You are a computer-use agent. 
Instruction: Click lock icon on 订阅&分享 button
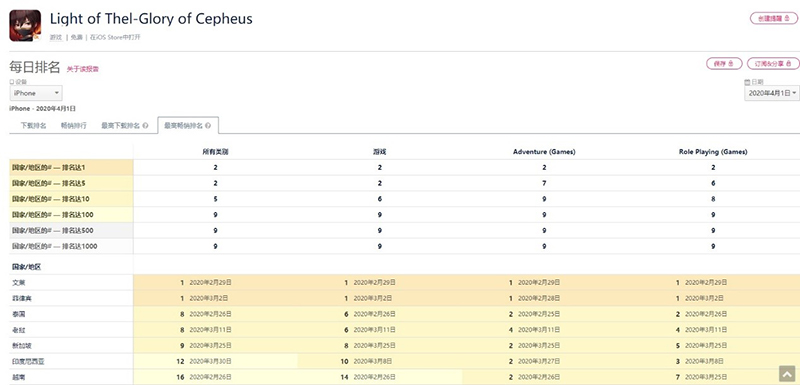click(789, 64)
